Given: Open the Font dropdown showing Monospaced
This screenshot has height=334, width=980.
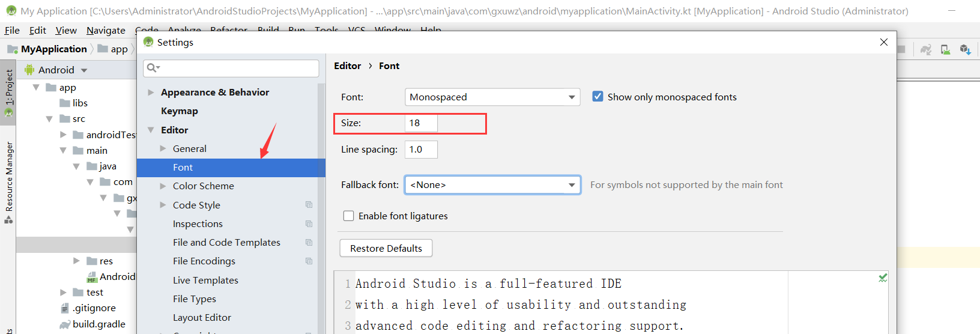Looking at the screenshot, I should tap(492, 97).
